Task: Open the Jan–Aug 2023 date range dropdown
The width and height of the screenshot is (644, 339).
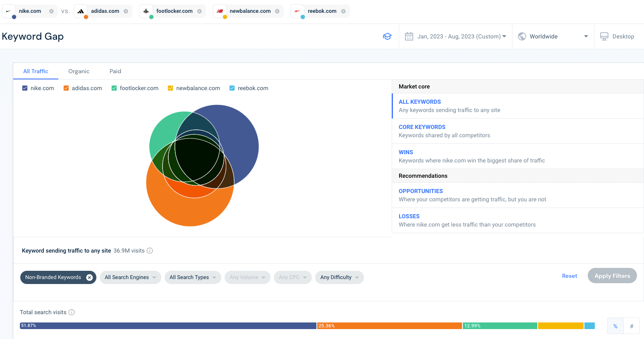Action: click(x=455, y=36)
